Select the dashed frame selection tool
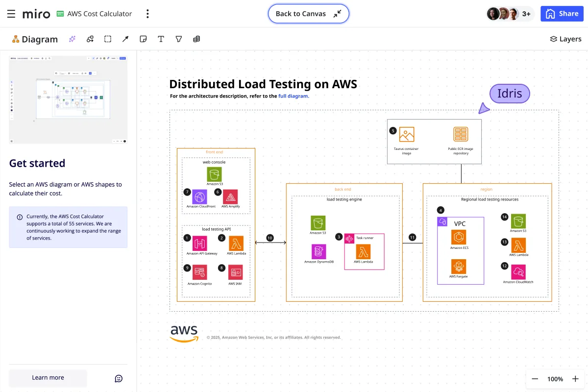 (x=108, y=39)
